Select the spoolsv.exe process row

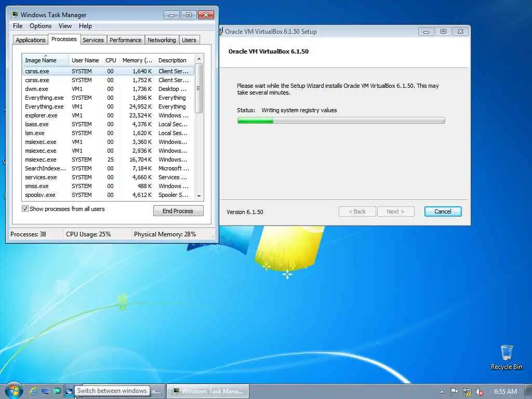(x=108, y=195)
